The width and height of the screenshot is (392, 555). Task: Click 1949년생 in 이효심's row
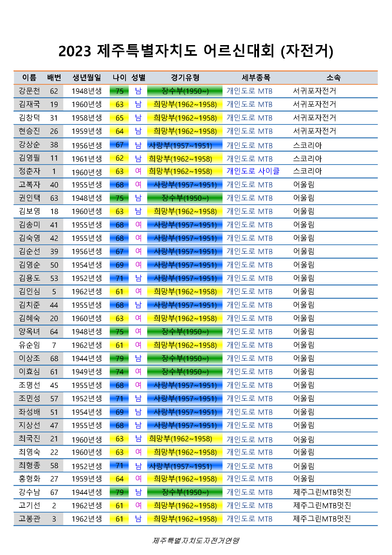[x=87, y=372]
